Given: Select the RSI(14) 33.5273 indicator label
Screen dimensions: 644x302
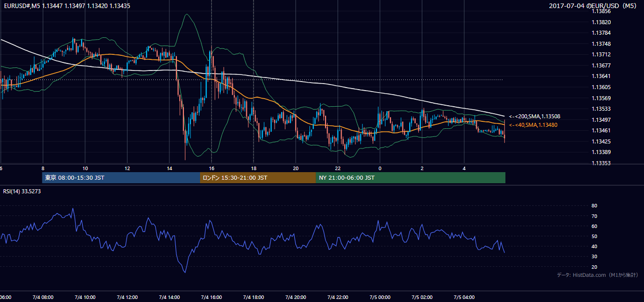Looking at the screenshot, I should 22,191.
